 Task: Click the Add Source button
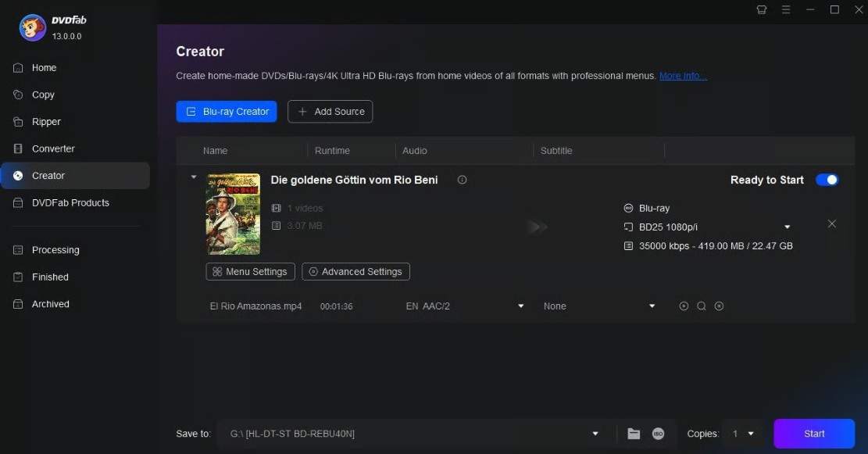pyautogui.click(x=330, y=111)
